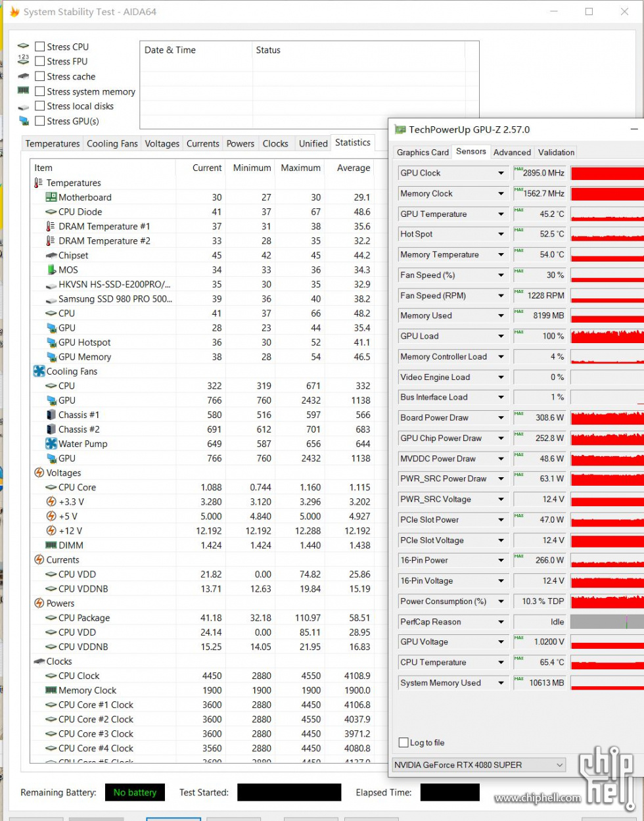Check the Stress system memory option
This screenshot has width=644, height=821.
pyautogui.click(x=40, y=91)
